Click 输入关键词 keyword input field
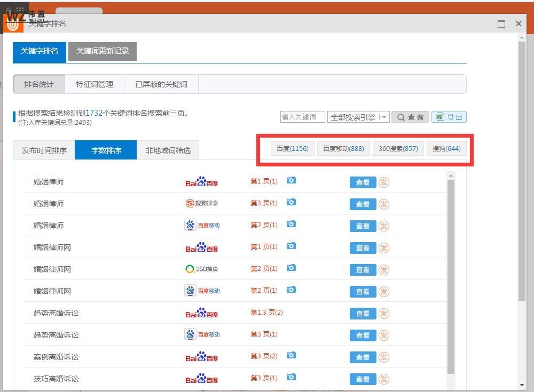The image size is (534, 392). pyautogui.click(x=302, y=117)
